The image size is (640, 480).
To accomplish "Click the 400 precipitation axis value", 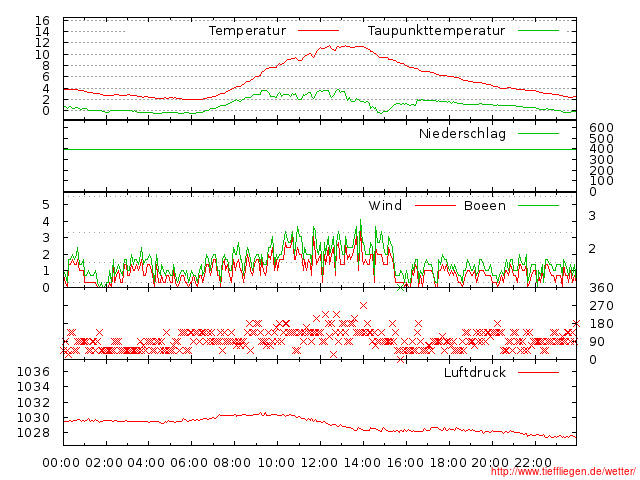I will pos(601,149).
